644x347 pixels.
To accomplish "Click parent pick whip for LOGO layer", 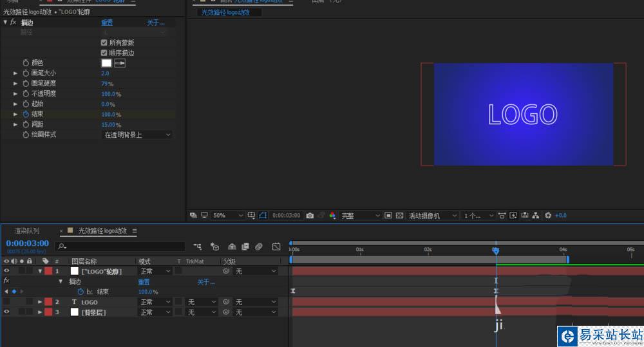I will (x=226, y=302).
